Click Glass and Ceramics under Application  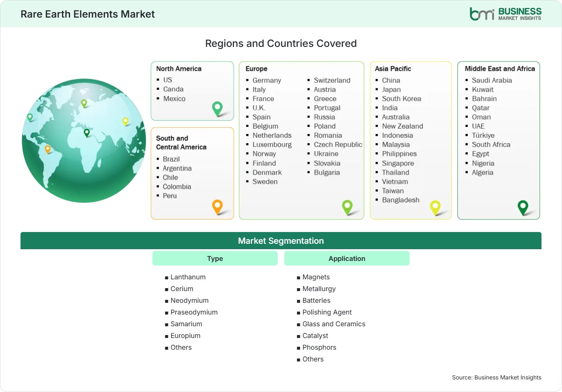(x=334, y=324)
